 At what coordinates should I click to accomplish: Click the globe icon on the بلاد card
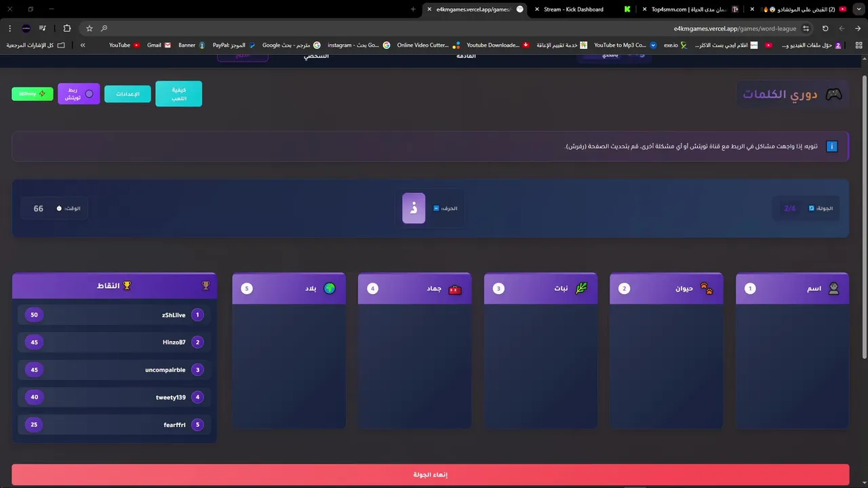point(330,289)
